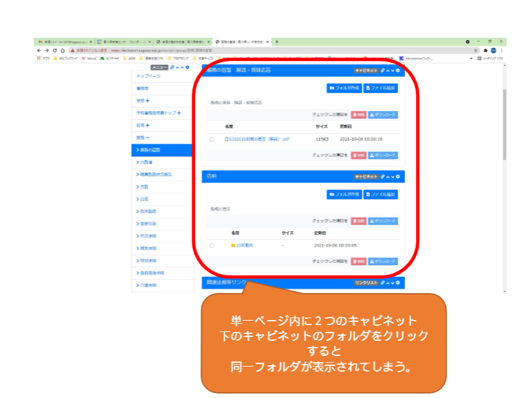The height and width of the screenshot is (398, 532).
Task: Select the highlighted 服務の宣誓 menu item
Action: click(162, 150)
